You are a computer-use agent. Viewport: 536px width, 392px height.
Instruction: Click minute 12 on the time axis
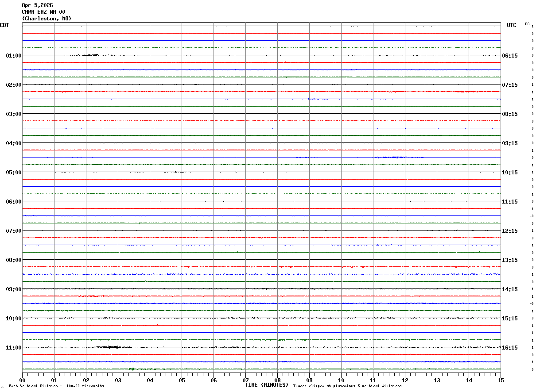click(x=405, y=380)
